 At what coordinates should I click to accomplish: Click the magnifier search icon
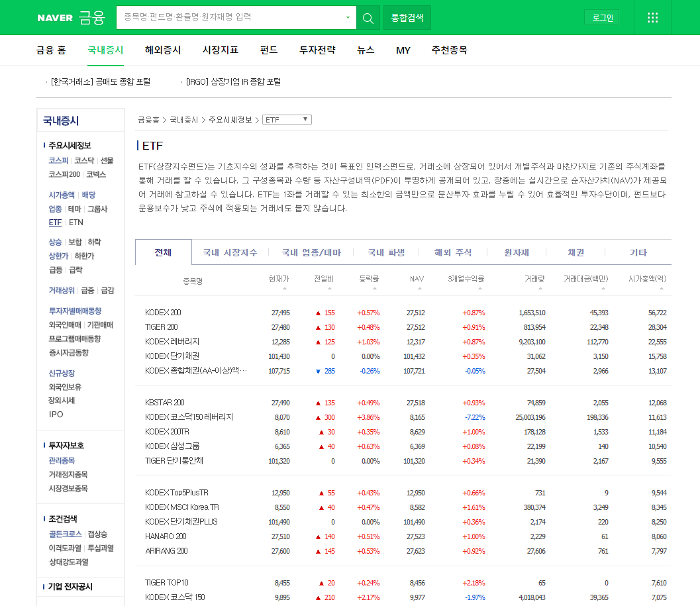click(x=368, y=18)
